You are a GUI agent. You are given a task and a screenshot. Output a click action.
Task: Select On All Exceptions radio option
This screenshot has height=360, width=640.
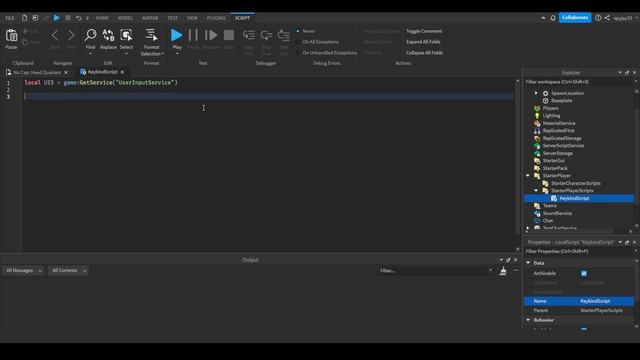click(298, 42)
